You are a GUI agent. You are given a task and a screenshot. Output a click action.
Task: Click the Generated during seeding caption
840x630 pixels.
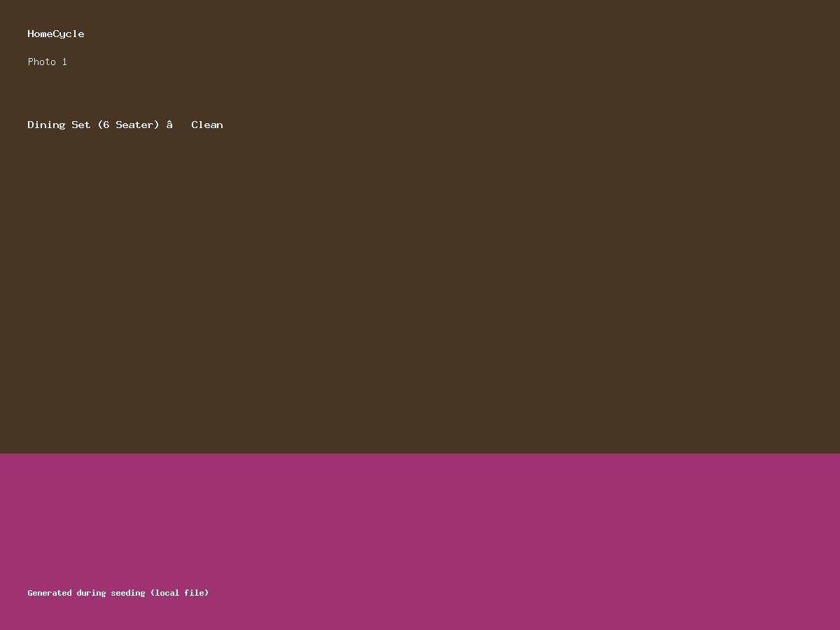pos(118,593)
